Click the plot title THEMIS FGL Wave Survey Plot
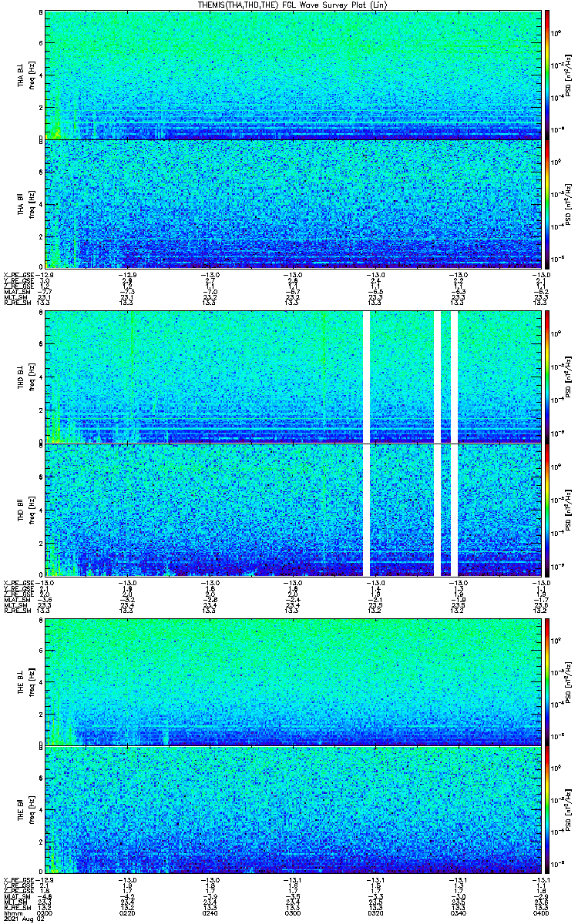The height and width of the screenshot is (924, 578). pyautogui.click(x=293, y=5)
